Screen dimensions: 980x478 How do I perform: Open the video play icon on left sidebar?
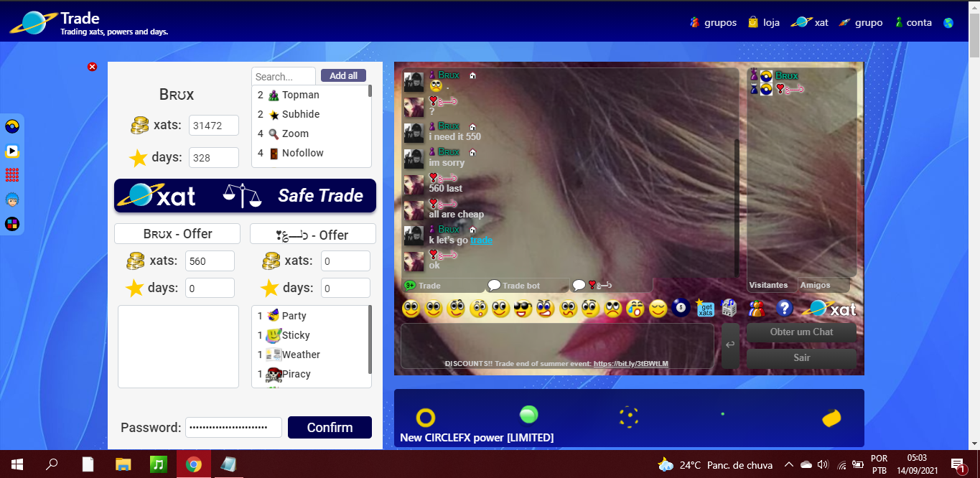coord(12,151)
